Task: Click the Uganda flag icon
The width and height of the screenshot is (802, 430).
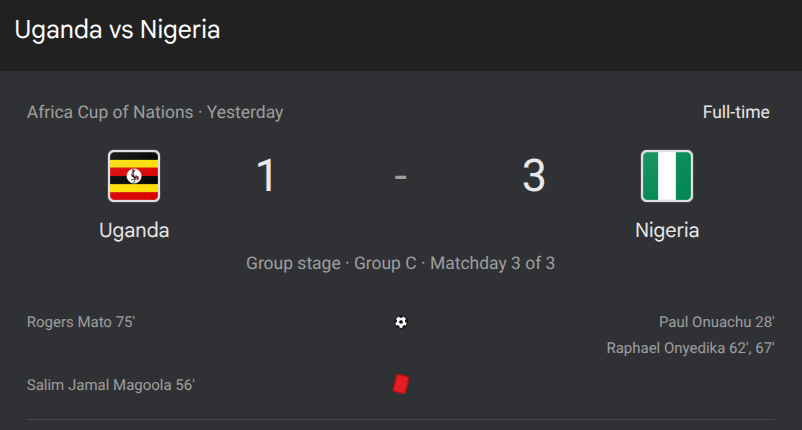Action: point(134,176)
